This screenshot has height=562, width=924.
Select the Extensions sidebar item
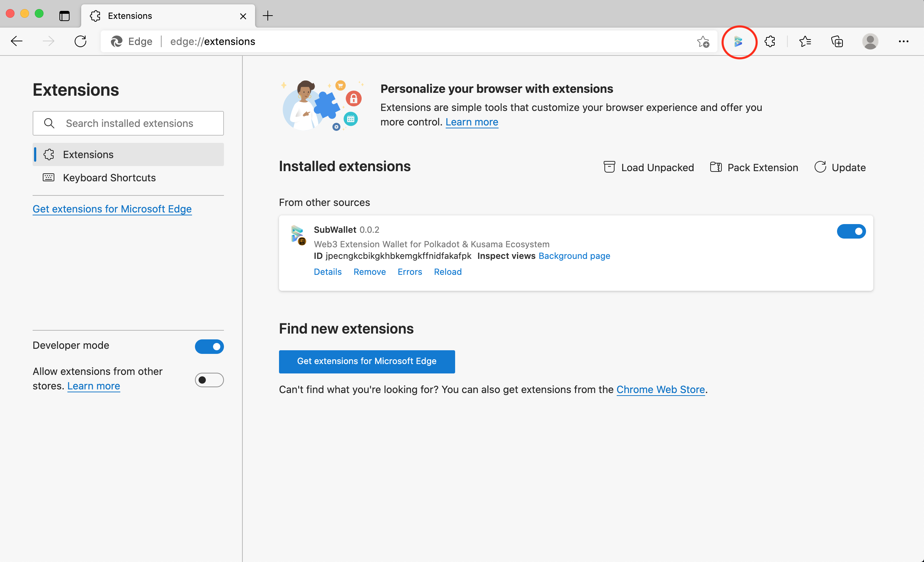pyautogui.click(x=128, y=154)
